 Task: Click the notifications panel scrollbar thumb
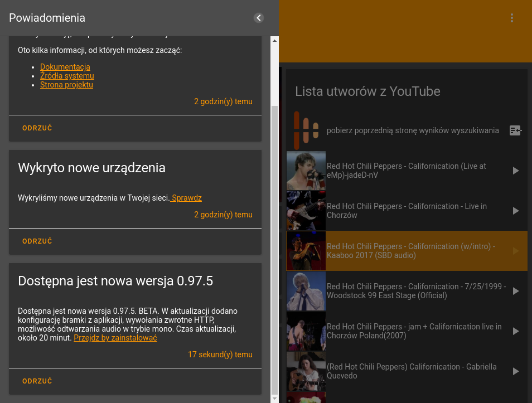pos(274,249)
